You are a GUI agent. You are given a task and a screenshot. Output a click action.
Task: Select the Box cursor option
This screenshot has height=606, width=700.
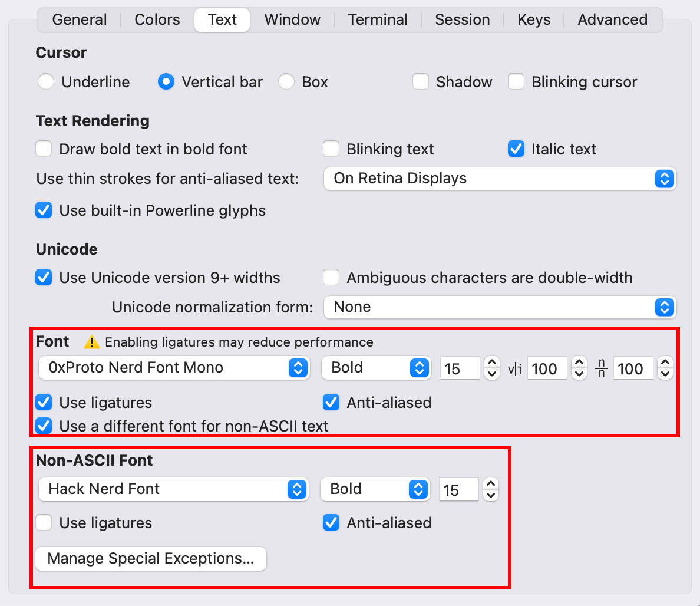click(286, 82)
